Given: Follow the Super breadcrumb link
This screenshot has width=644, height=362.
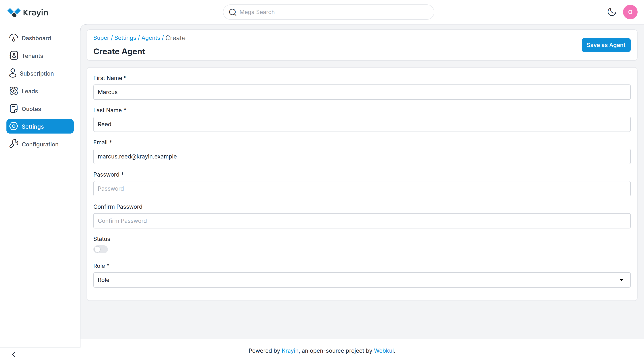Looking at the screenshot, I should (x=101, y=38).
